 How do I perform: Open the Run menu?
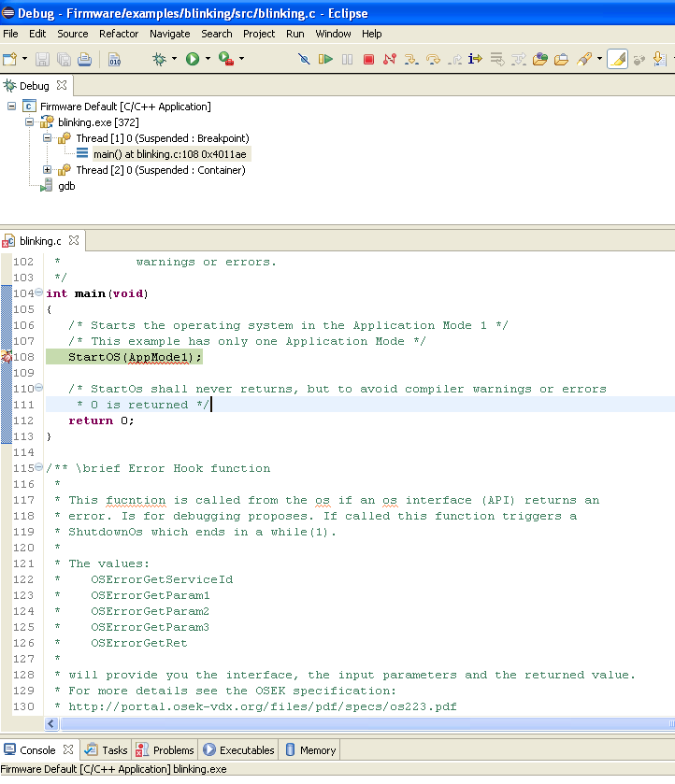click(295, 34)
